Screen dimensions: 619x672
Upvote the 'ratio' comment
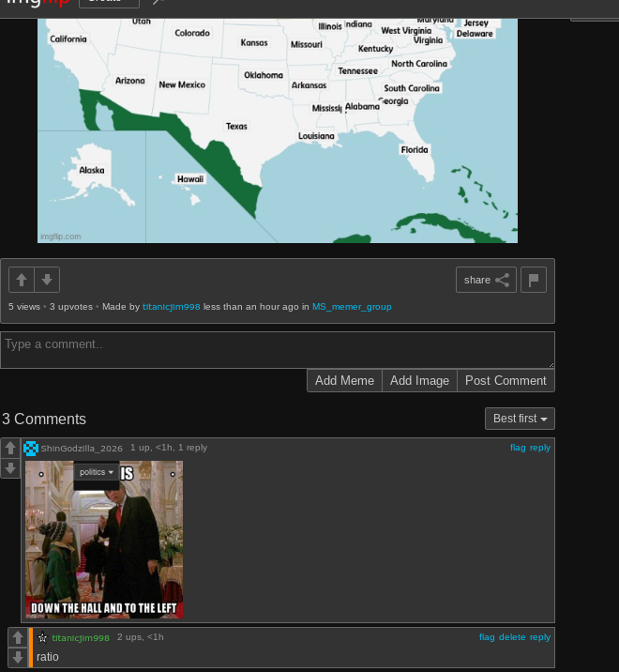(17, 638)
